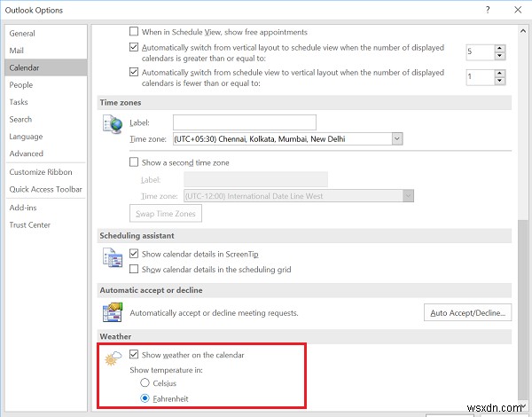Select the Celsius temperature option

[145, 382]
